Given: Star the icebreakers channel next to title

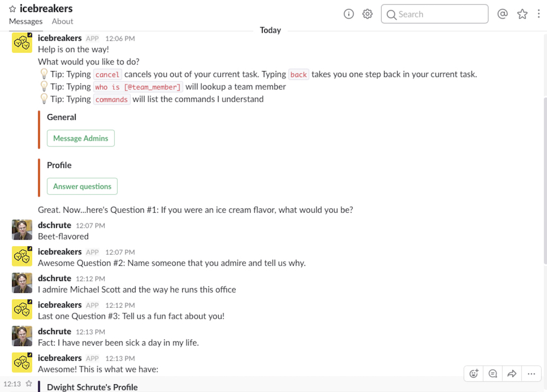Looking at the screenshot, I should pyautogui.click(x=13, y=9).
